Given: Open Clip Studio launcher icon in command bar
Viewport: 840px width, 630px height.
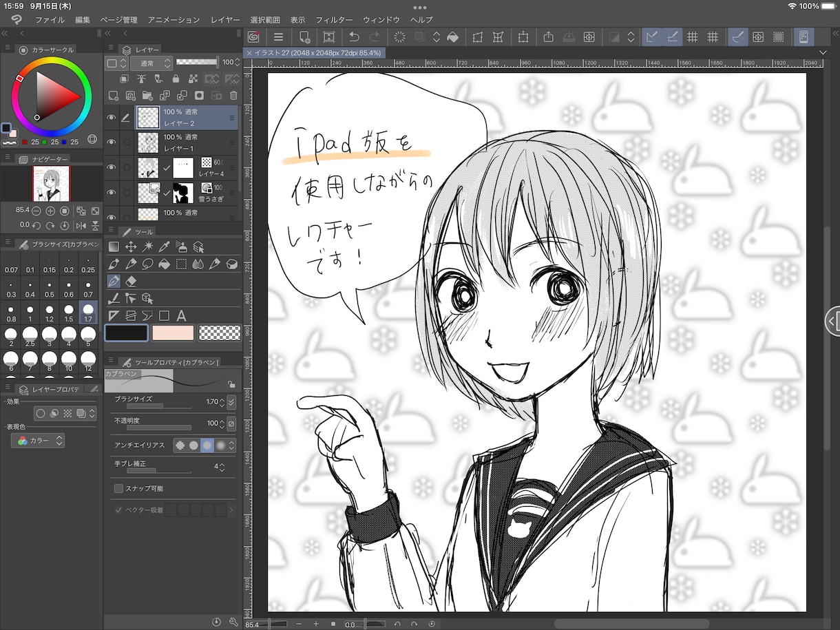Looking at the screenshot, I should 253,37.
